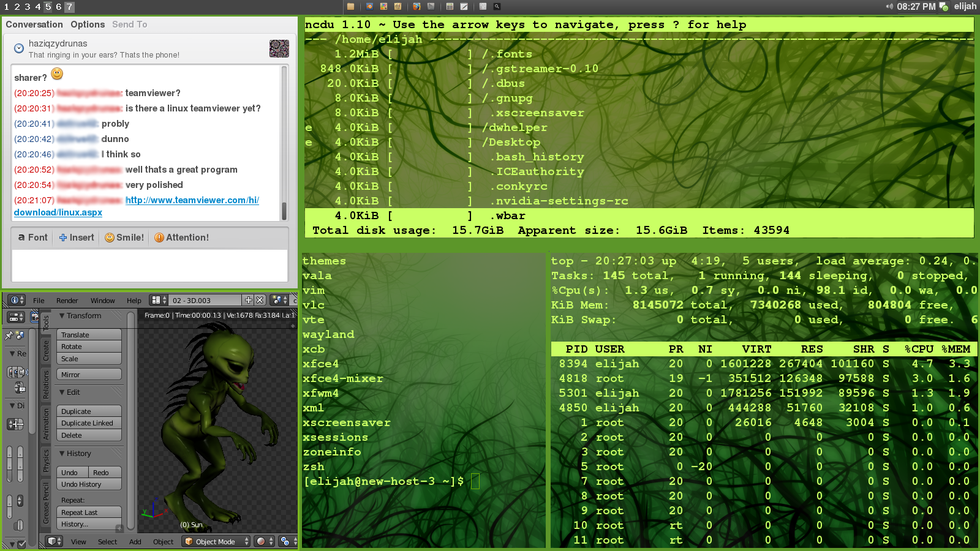Click the green status icon beside elijah
The height and width of the screenshot is (551, 980).
coord(944,7)
